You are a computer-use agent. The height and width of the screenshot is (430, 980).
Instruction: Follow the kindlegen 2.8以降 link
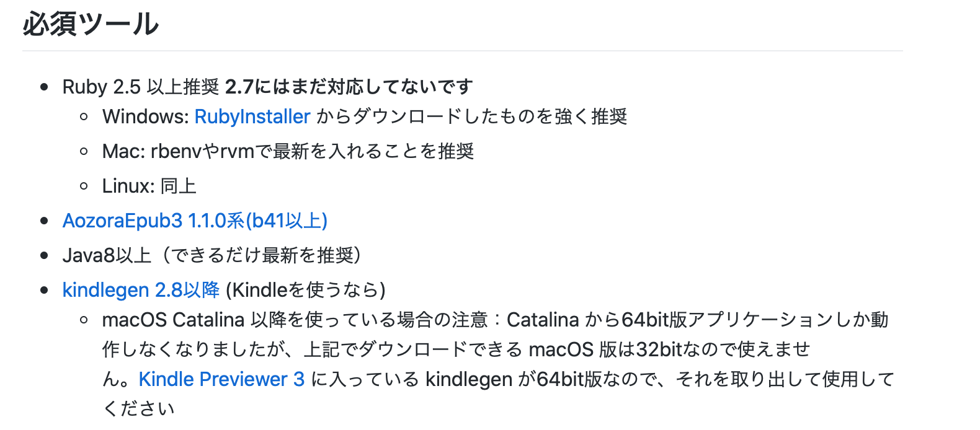141,290
